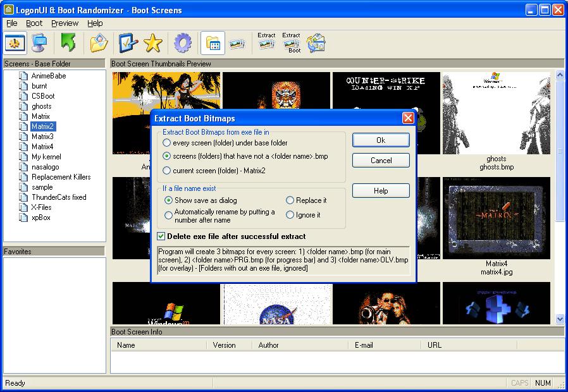Click the yellow folder with picture icon
Viewport: 568px width, 392px height.
pos(99,44)
